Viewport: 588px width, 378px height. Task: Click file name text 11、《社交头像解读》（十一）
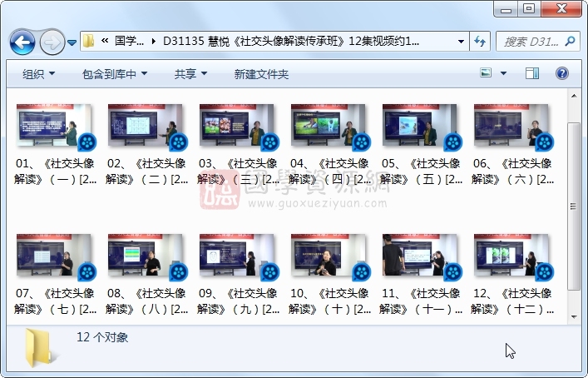(x=421, y=301)
